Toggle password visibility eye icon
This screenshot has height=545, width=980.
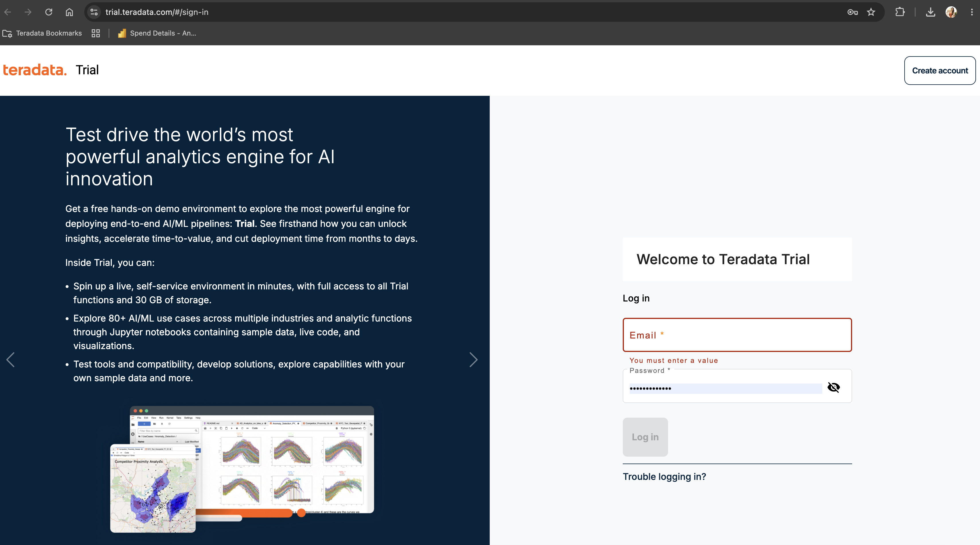[x=833, y=388]
